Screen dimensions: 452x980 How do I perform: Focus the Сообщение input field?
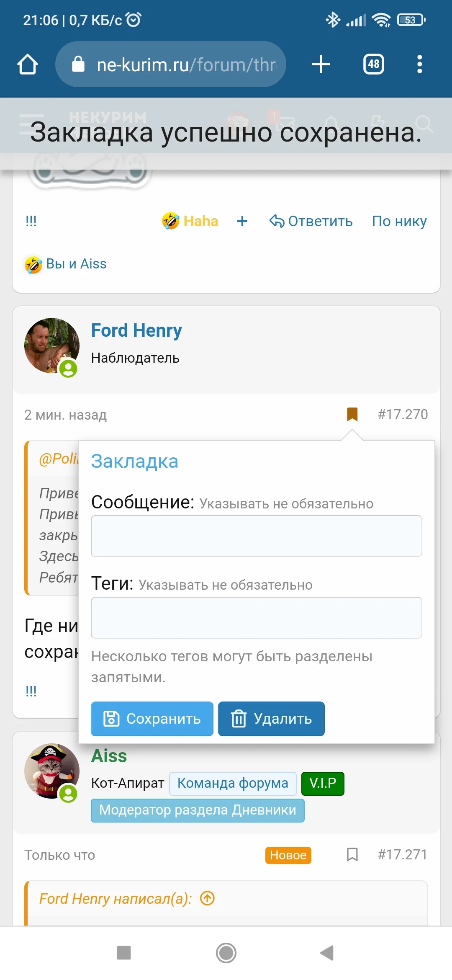(256, 536)
